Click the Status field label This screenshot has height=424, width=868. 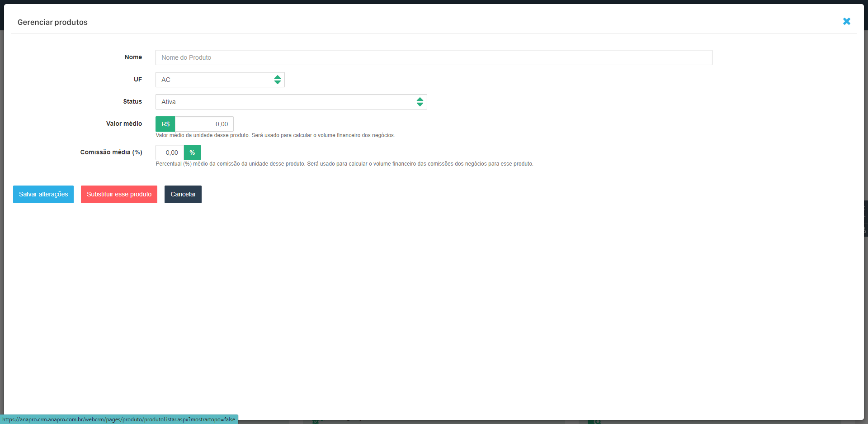click(x=132, y=101)
